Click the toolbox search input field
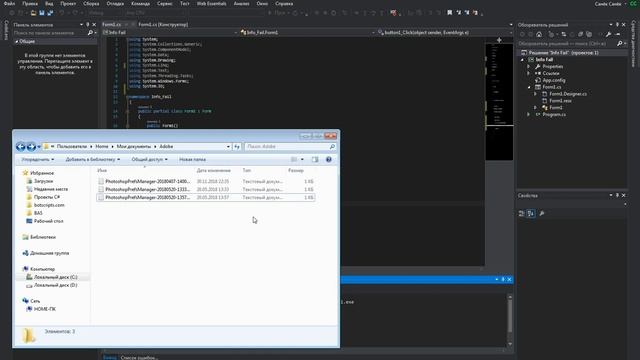 click(50, 33)
